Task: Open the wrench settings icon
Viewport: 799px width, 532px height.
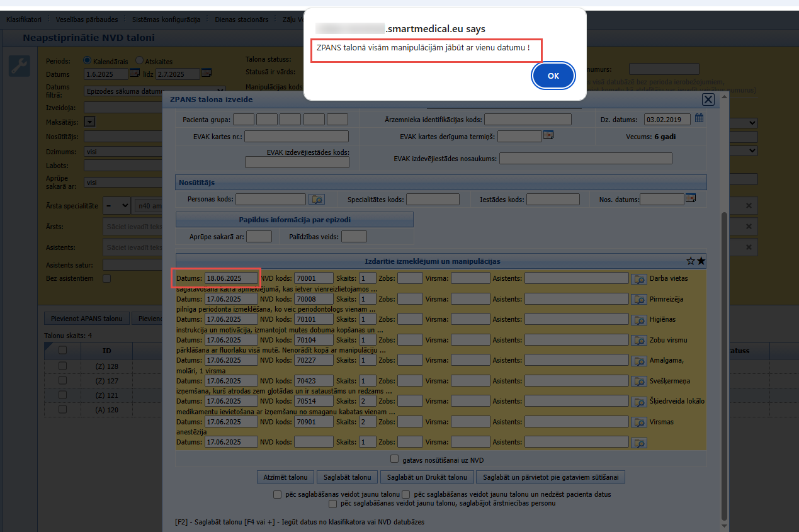Action: coord(20,66)
